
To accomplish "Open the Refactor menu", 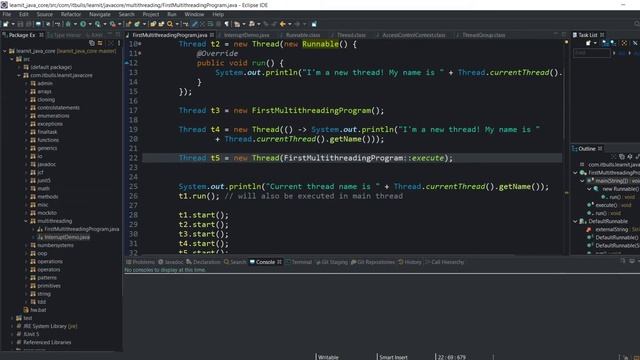I will (71, 14).
